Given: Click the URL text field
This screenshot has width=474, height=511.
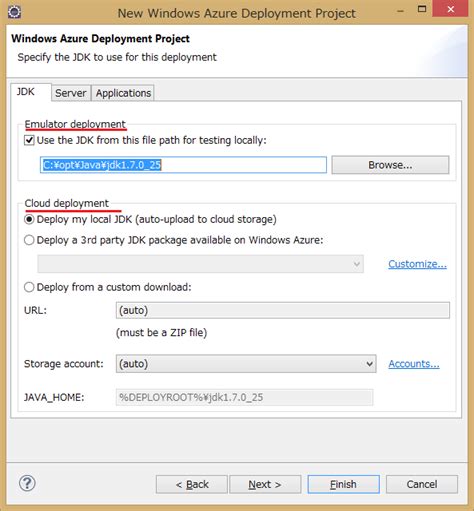Looking at the screenshot, I should point(283,310).
